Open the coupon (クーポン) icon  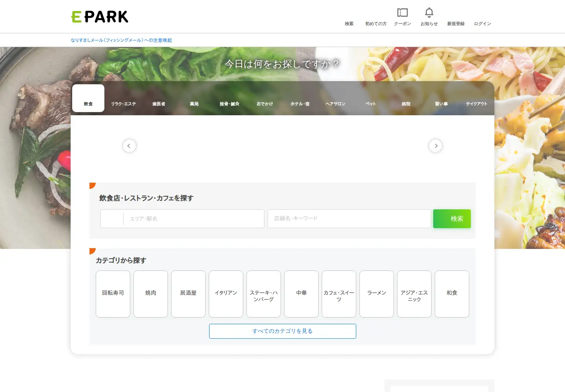point(403,17)
